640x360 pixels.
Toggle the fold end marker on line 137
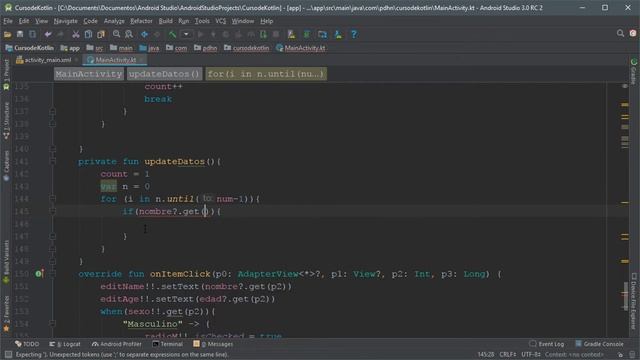(x=53, y=111)
